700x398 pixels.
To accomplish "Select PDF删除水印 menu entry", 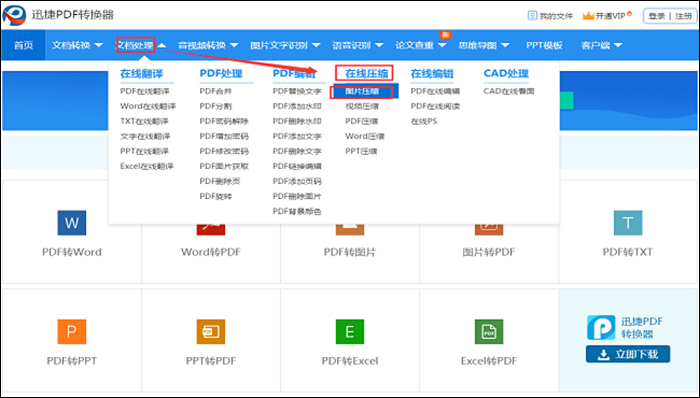I will (x=297, y=121).
